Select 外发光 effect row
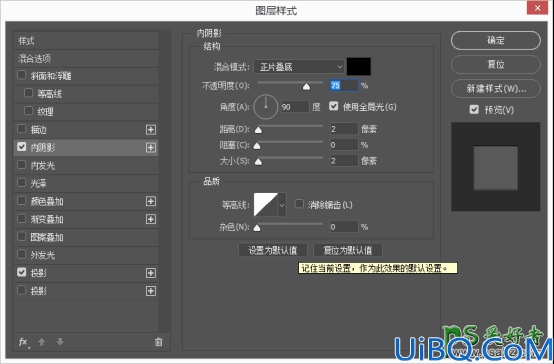 [x=86, y=255]
